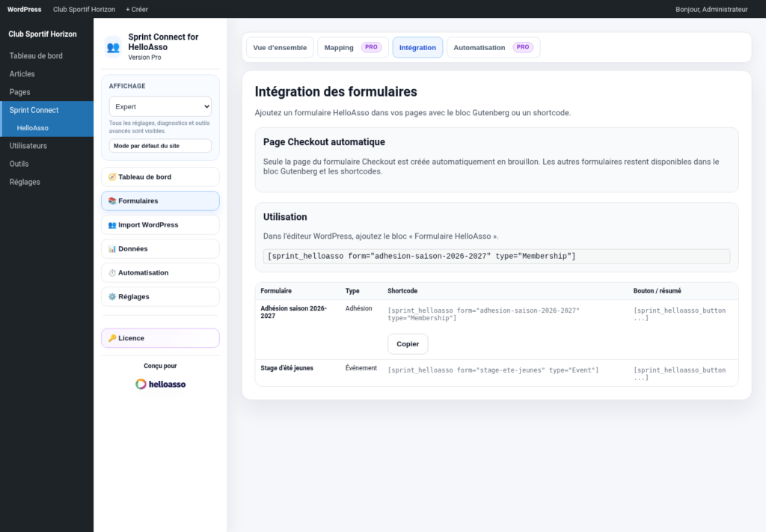The width and height of the screenshot is (766, 532).
Task: Click WordPress in the admin bar
Action: 25,9
